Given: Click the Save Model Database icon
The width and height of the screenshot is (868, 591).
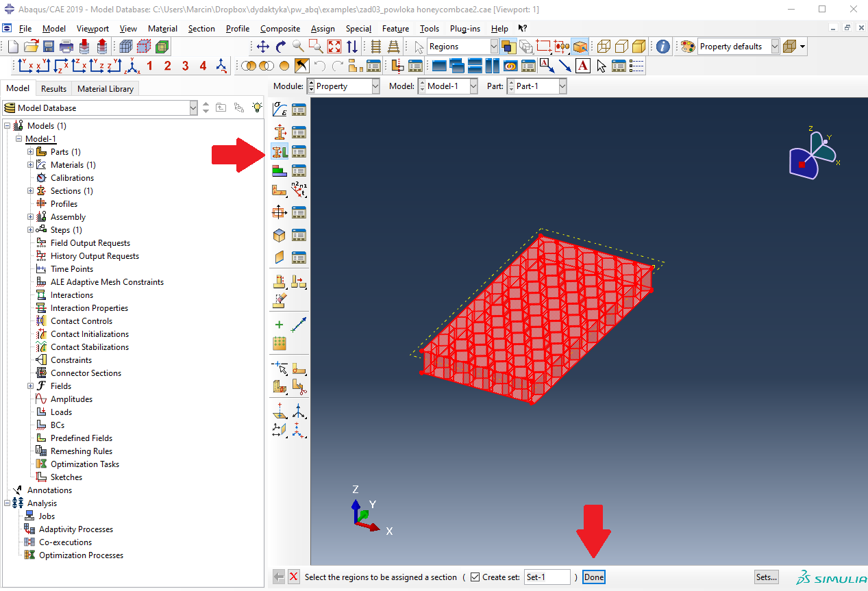Looking at the screenshot, I should coord(49,47).
